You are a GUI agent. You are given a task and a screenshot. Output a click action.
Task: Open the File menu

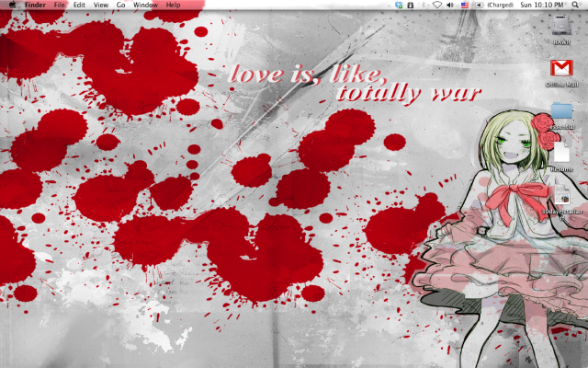point(60,6)
